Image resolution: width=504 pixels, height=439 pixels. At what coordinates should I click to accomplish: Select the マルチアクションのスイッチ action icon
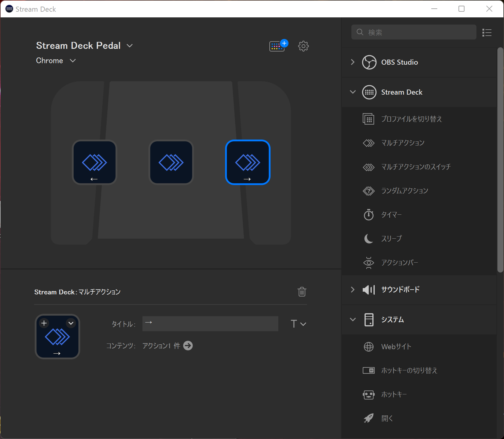pos(368,167)
